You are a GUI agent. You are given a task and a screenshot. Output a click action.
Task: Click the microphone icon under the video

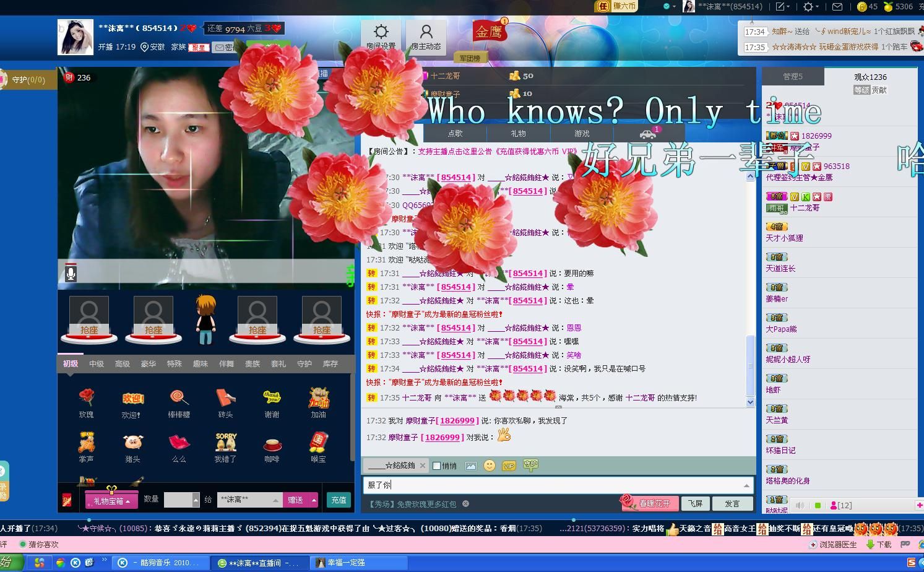71,273
